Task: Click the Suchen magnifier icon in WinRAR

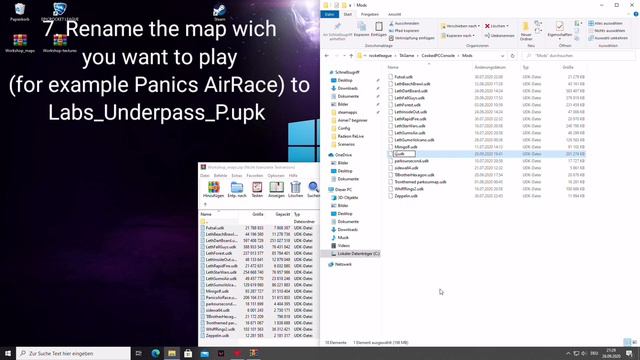Action: pos(313,187)
